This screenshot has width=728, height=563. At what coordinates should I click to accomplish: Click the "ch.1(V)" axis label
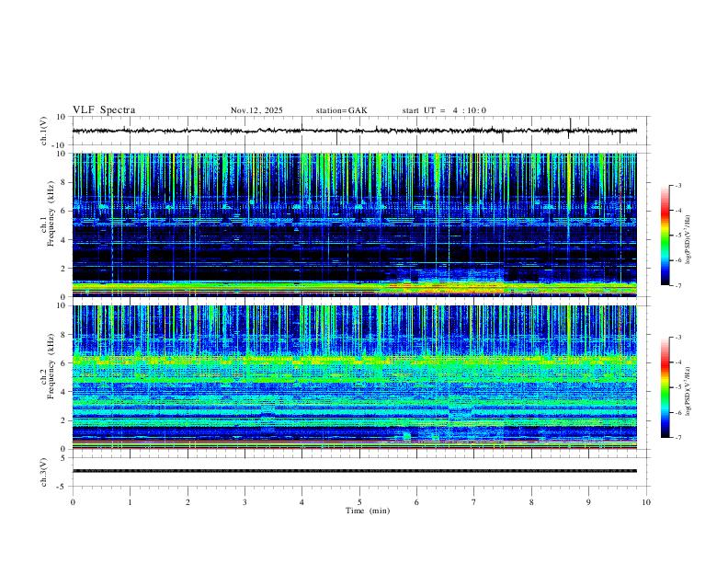(x=44, y=131)
